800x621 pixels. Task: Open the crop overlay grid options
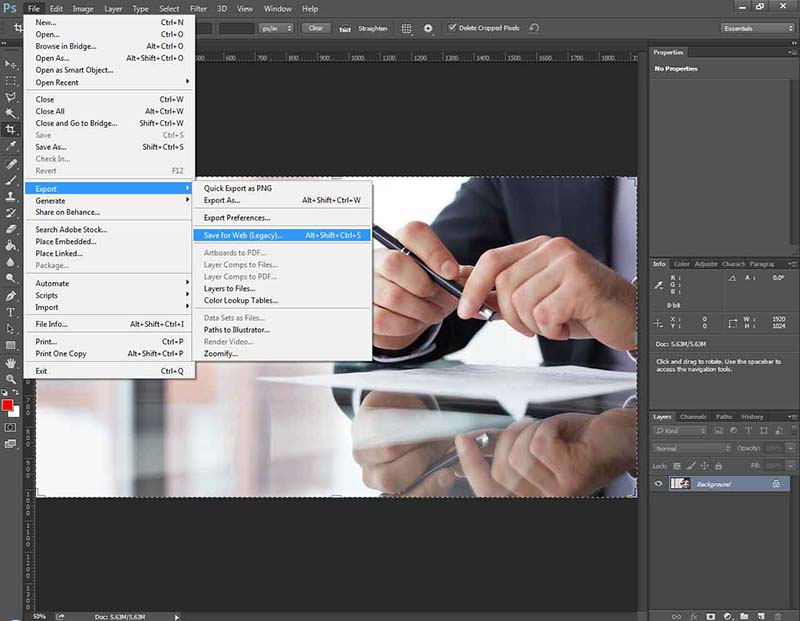coord(406,29)
